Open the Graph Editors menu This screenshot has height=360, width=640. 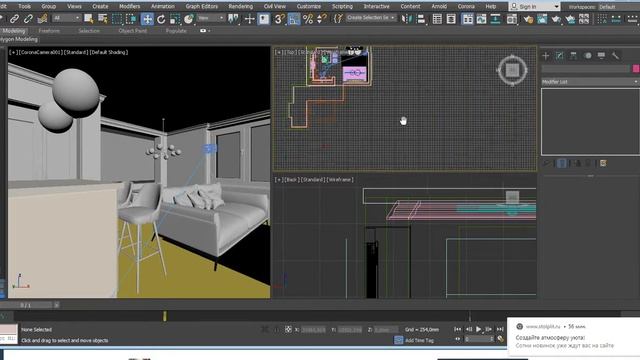201,7
